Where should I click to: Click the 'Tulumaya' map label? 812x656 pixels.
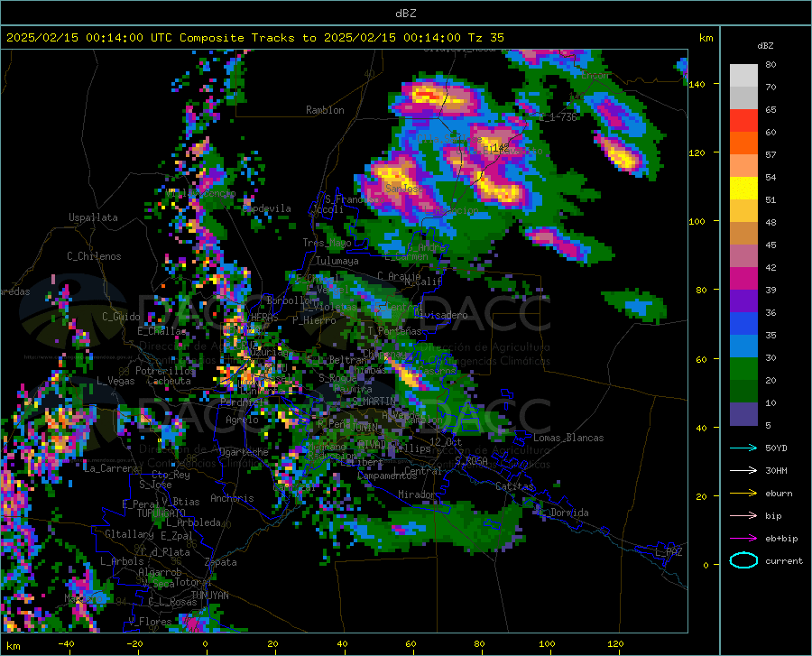pos(337,261)
